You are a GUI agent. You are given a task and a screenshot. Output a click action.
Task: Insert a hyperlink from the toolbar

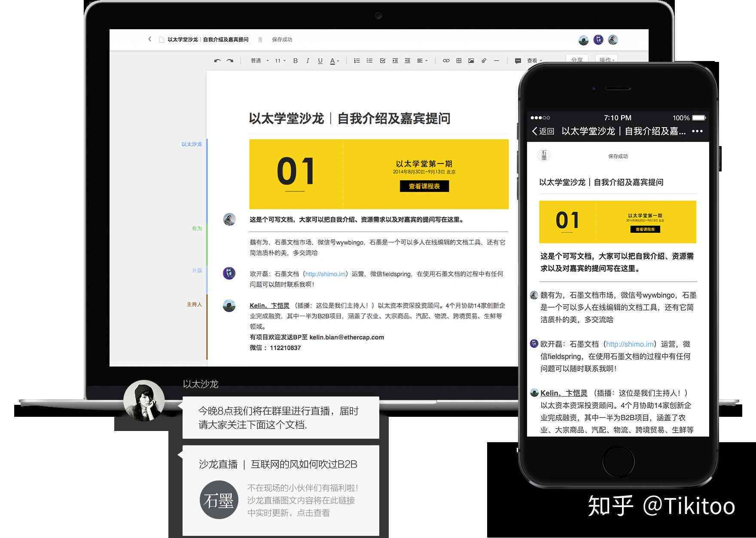tap(446, 61)
